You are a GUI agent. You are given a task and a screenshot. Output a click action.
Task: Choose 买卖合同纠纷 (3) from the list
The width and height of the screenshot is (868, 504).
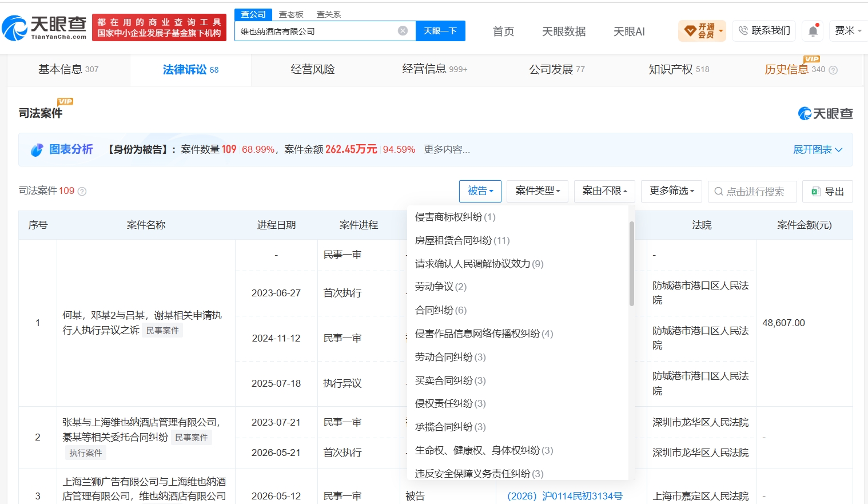[x=450, y=380]
